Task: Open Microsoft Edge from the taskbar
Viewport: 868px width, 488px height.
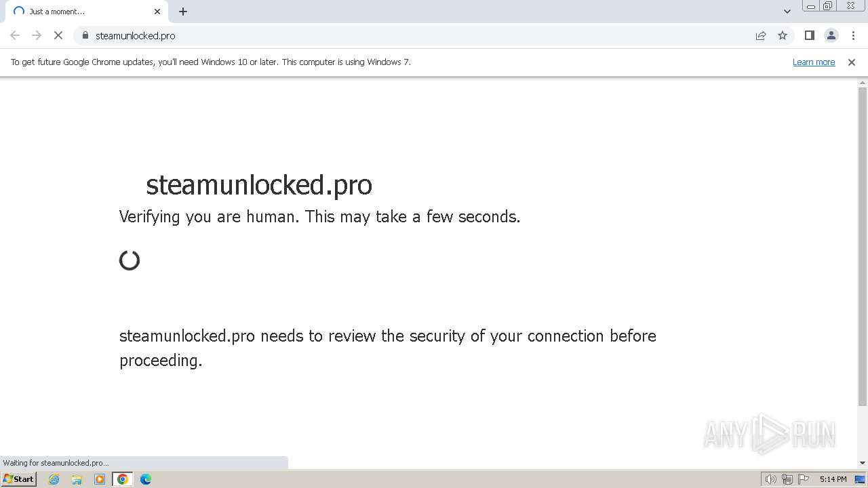Action: [145, 479]
